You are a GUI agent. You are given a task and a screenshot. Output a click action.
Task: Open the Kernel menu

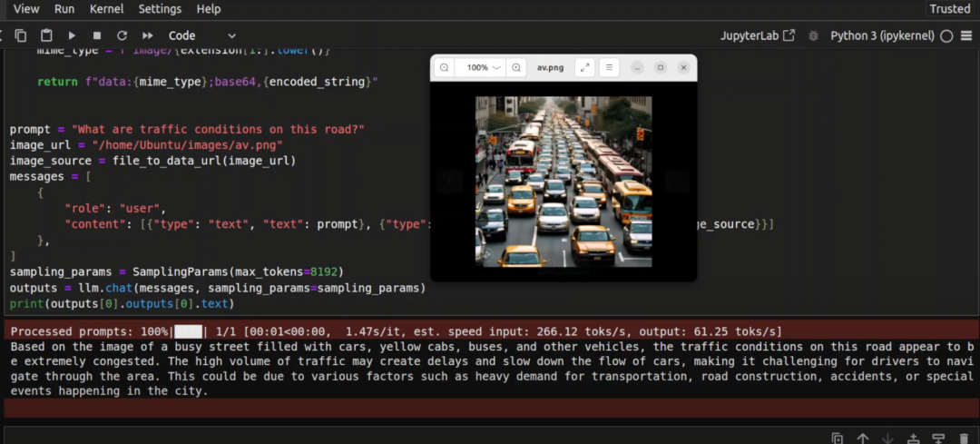point(107,9)
